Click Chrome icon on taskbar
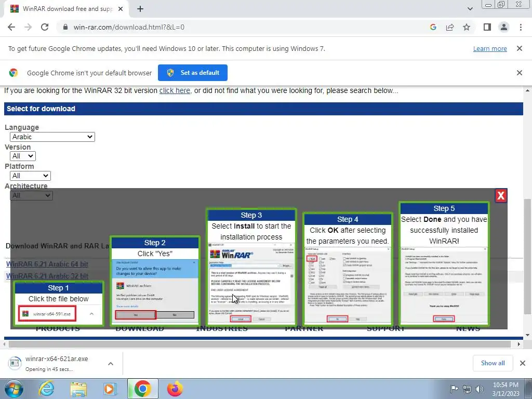 pos(142,389)
